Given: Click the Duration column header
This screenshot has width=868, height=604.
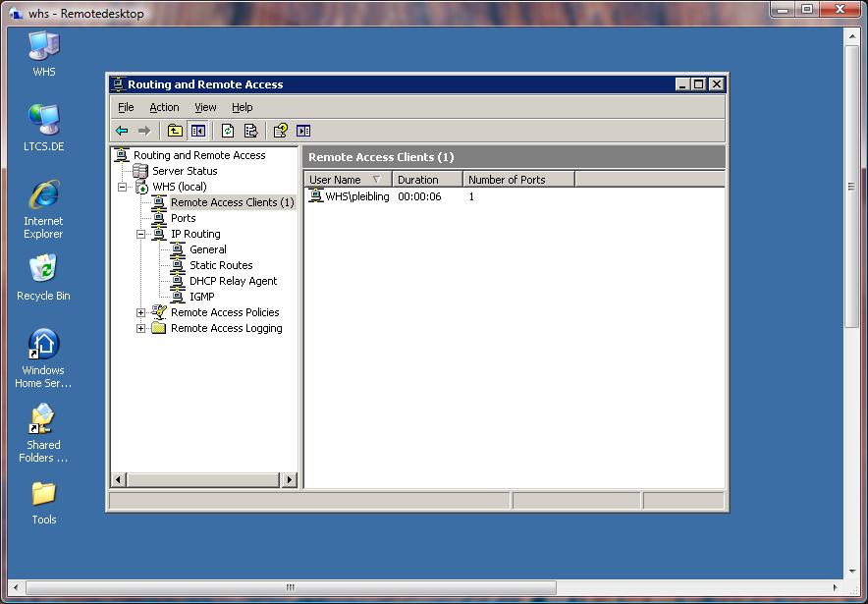Looking at the screenshot, I should point(426,180).
